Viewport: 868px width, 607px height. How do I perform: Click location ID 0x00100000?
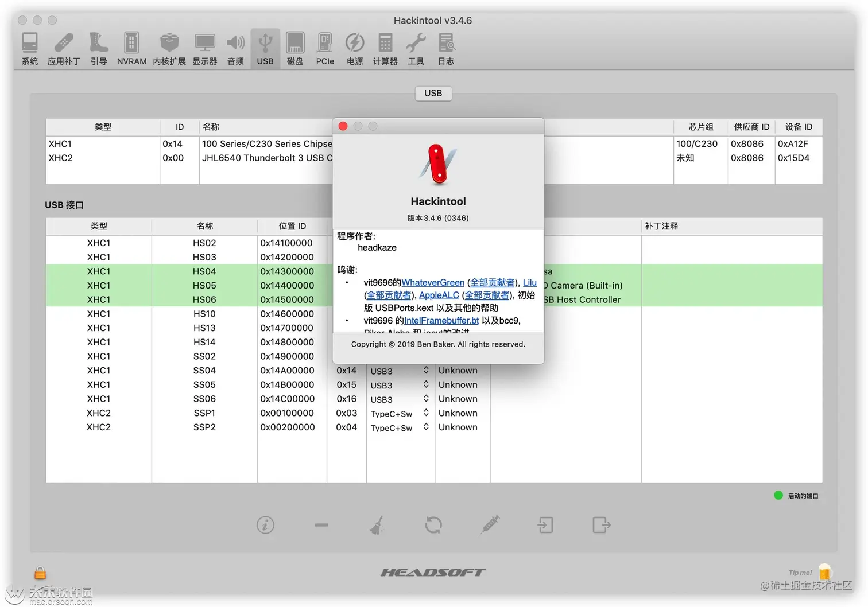(288, 413)
